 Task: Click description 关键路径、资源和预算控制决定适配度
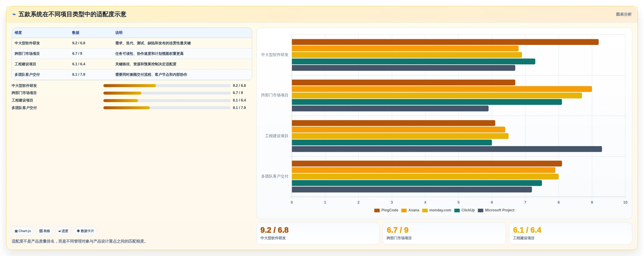tap(146, 64)
